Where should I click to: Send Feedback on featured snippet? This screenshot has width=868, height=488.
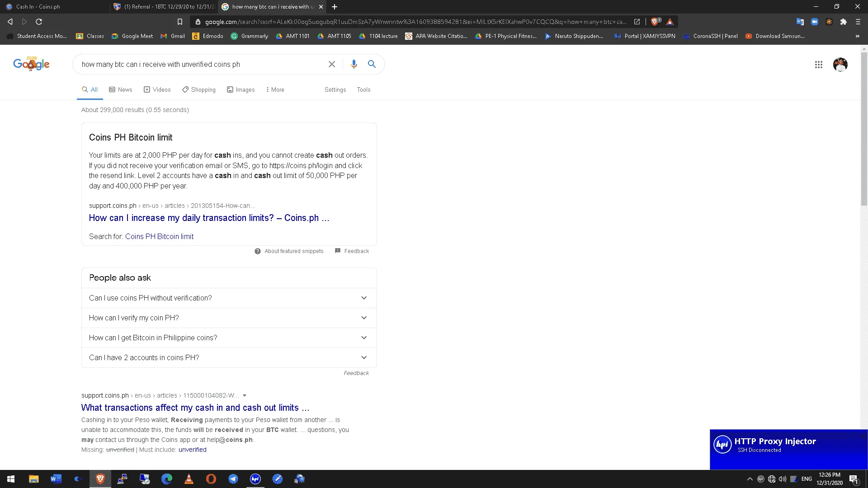click(352, 251)
